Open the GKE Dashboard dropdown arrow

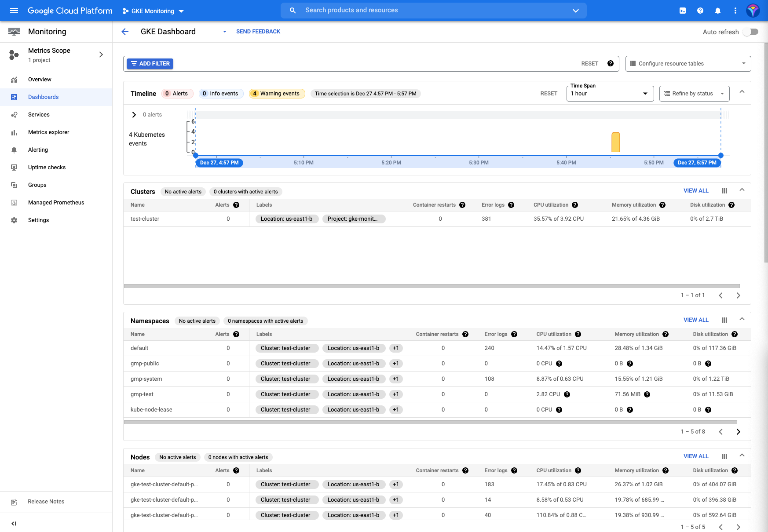point(225,32)
